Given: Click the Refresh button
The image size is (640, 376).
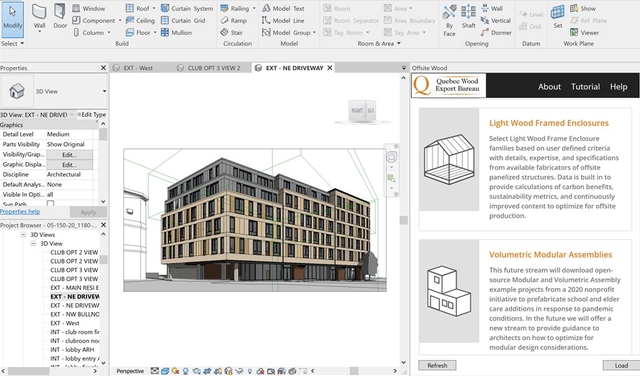Looking at the screenshot, I should pyautogui.click(x=437, y=365).
